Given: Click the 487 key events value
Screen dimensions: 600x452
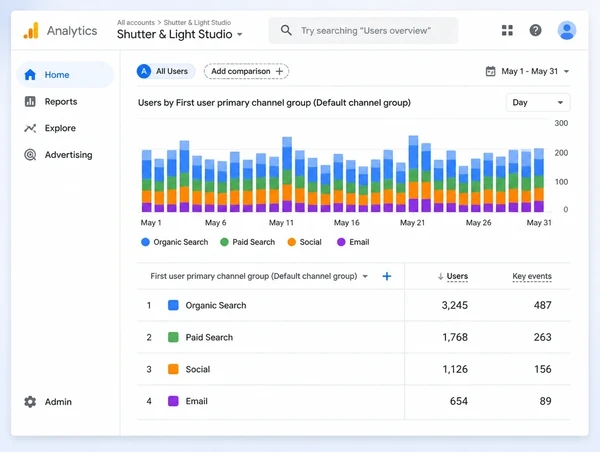Looking at the screenshot, I should click(x=543, y=305).
